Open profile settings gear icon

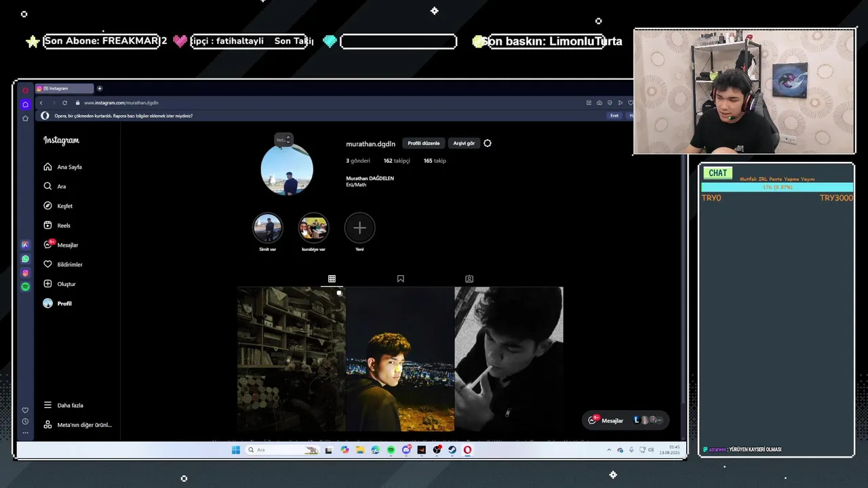click(487, 143)
